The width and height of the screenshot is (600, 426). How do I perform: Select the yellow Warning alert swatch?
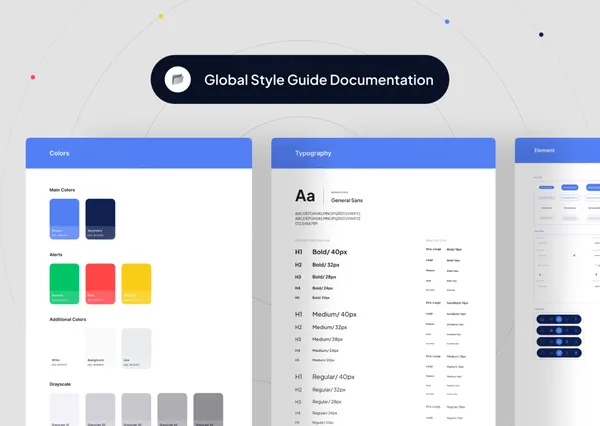point(136,283)
